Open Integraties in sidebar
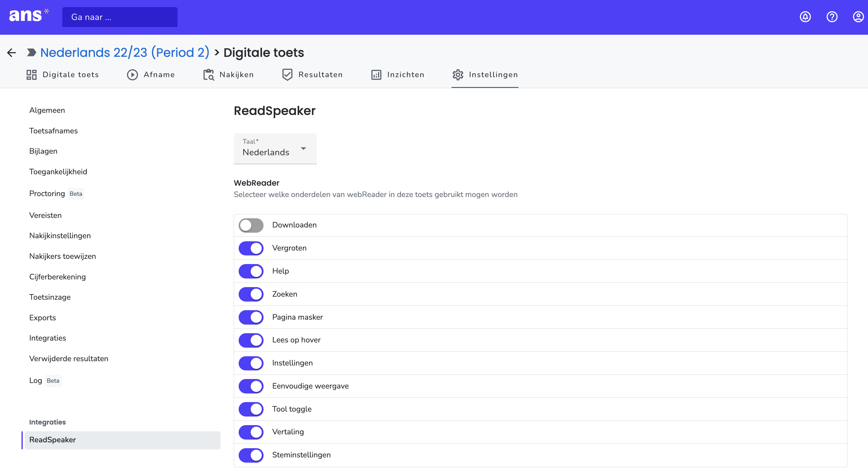The height and width of the screenshot is (474, 868). click(x=48, y=338)
